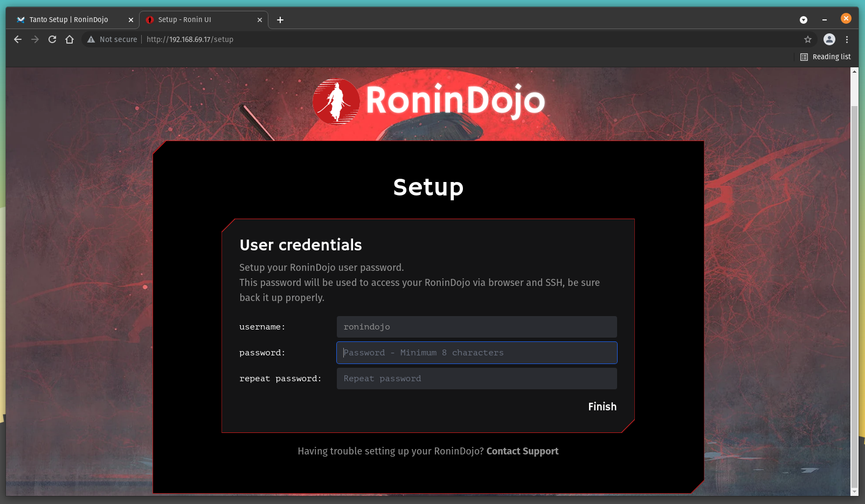The height and width of the screenshot is (504, 865).
Task: Click the RoninDojo samurai logo
Action: tap(336, 101)
